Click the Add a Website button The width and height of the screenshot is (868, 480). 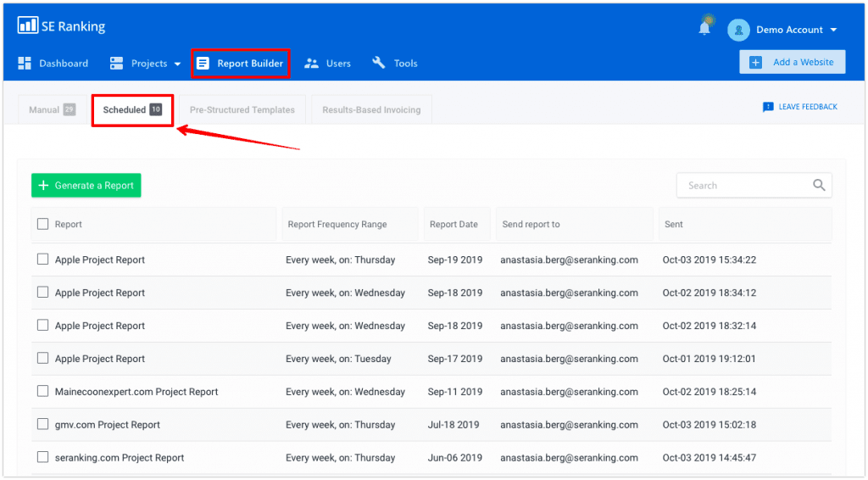[x=793, y=62]
